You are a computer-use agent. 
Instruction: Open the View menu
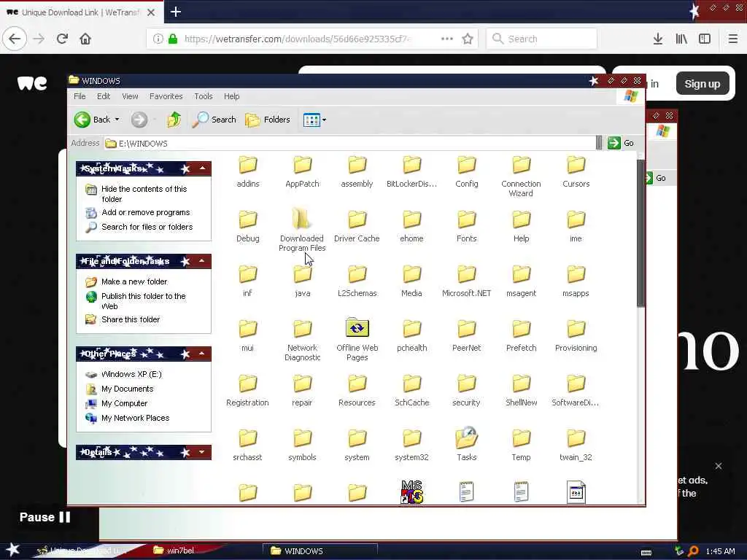(x=130, y=96)
